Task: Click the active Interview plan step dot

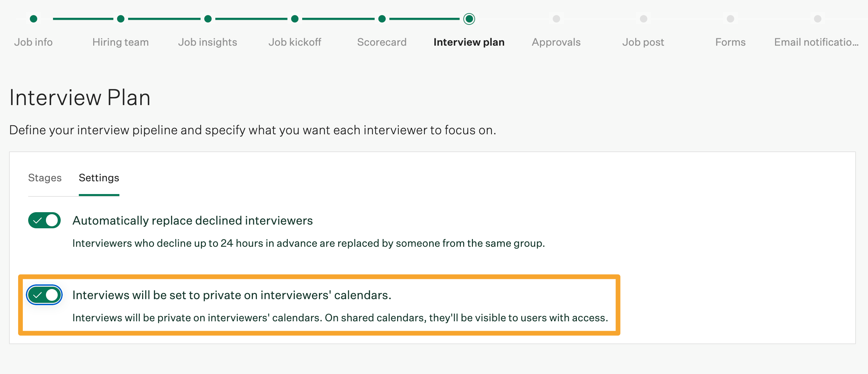Action: (x=469, y=19)
